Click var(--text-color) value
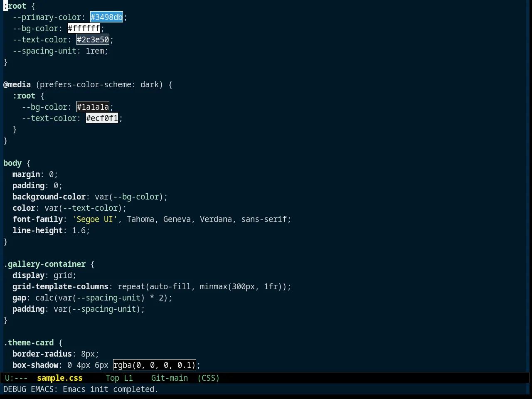 coord(83,208)
